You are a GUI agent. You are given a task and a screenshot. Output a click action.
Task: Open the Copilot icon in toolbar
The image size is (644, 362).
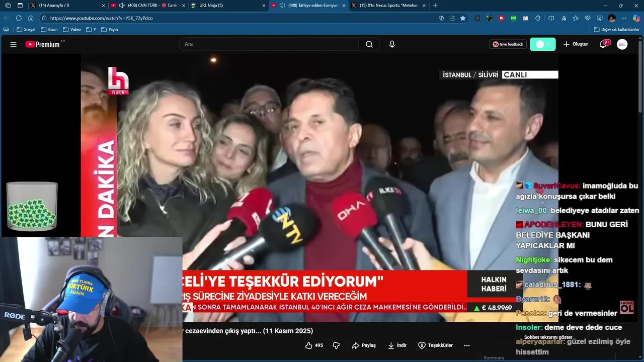point(636,18)
